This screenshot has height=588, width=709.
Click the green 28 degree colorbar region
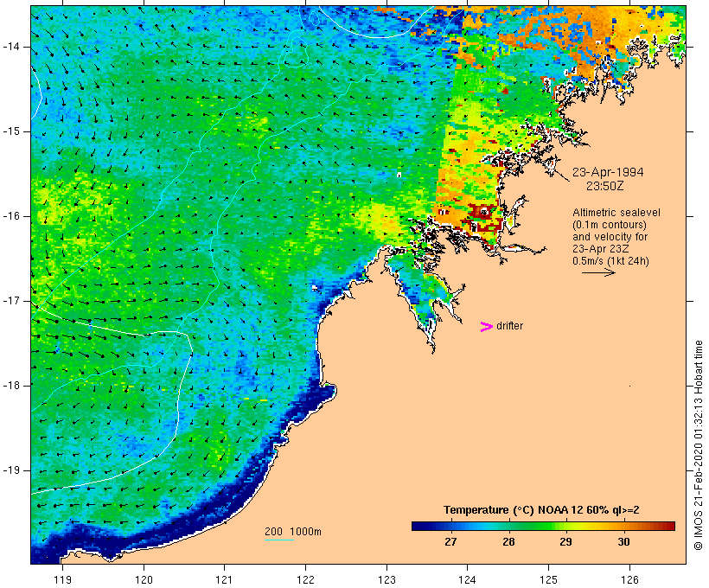508,526
